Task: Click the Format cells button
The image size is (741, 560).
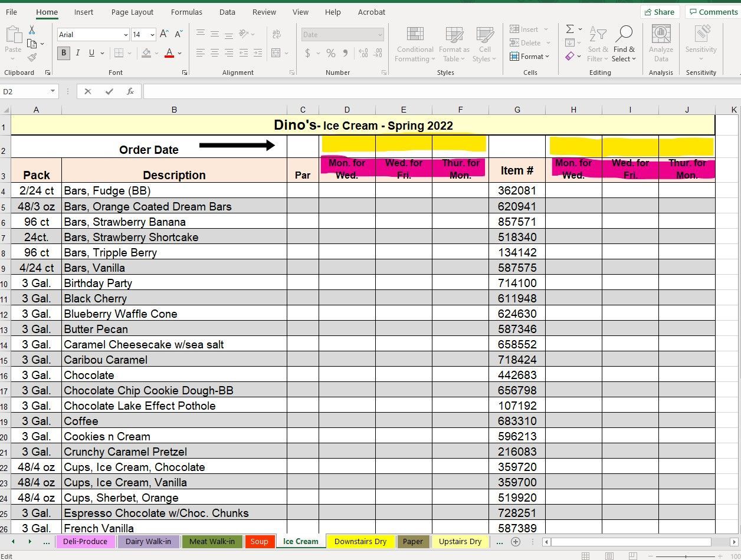Action: 530,57
